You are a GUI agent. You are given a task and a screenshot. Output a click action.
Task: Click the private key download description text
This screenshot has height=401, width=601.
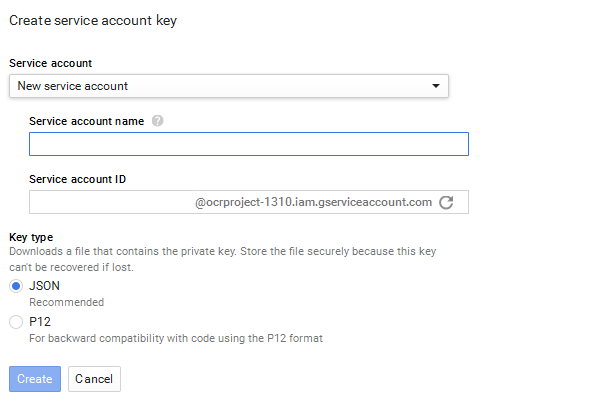click(222, 253)
